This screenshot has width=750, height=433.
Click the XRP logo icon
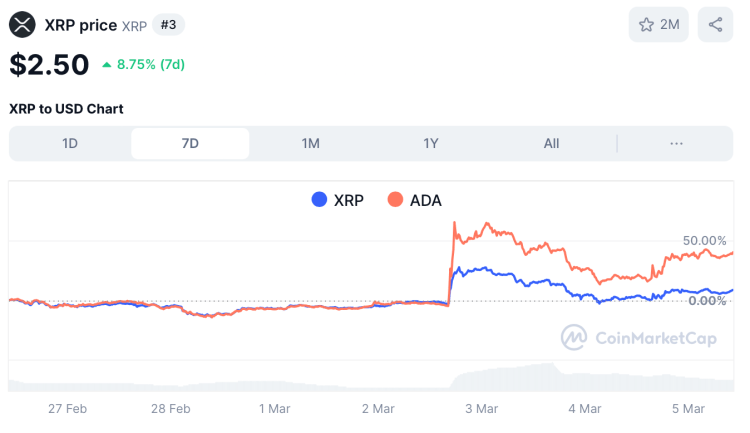click(x=22, y=24)
